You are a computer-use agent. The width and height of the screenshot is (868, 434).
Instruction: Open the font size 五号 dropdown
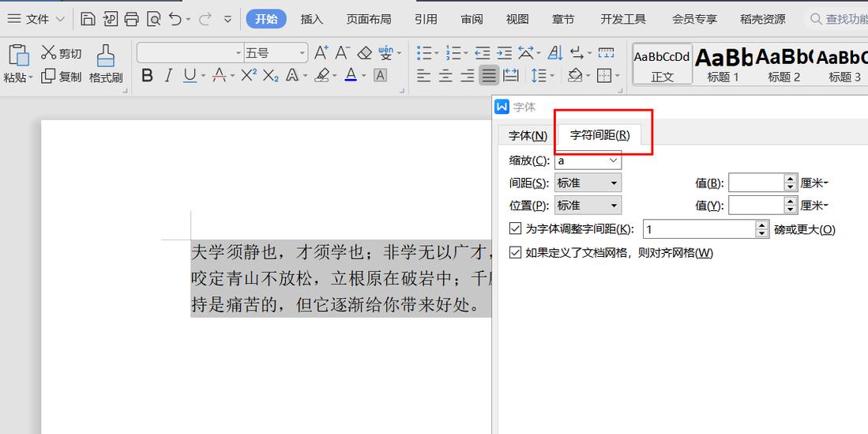302,53
